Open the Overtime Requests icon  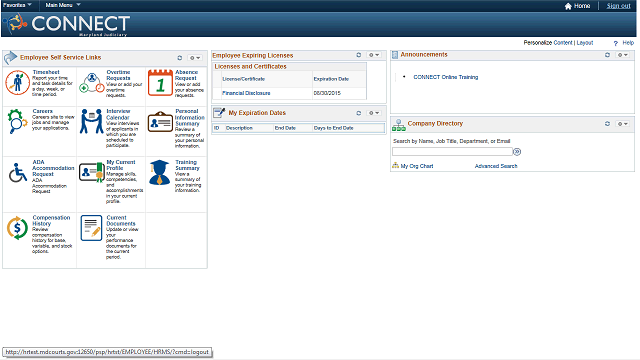(92, 83)
